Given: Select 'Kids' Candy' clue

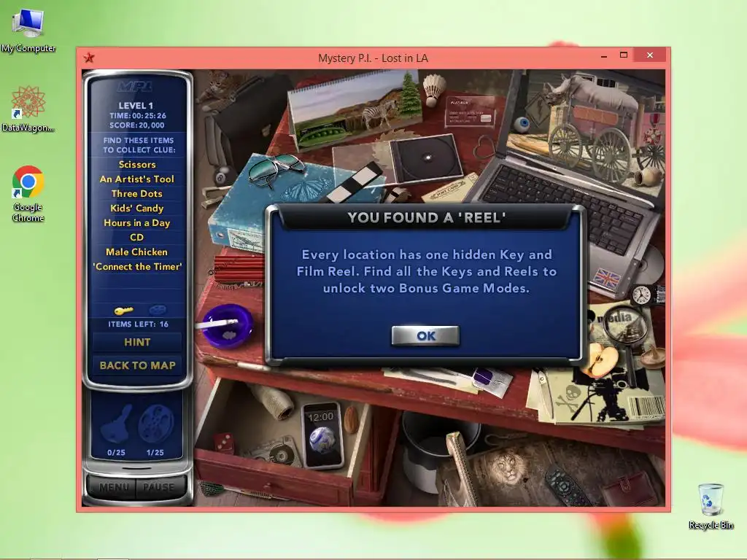Looking at the screenshot, I should click(137, 208).
